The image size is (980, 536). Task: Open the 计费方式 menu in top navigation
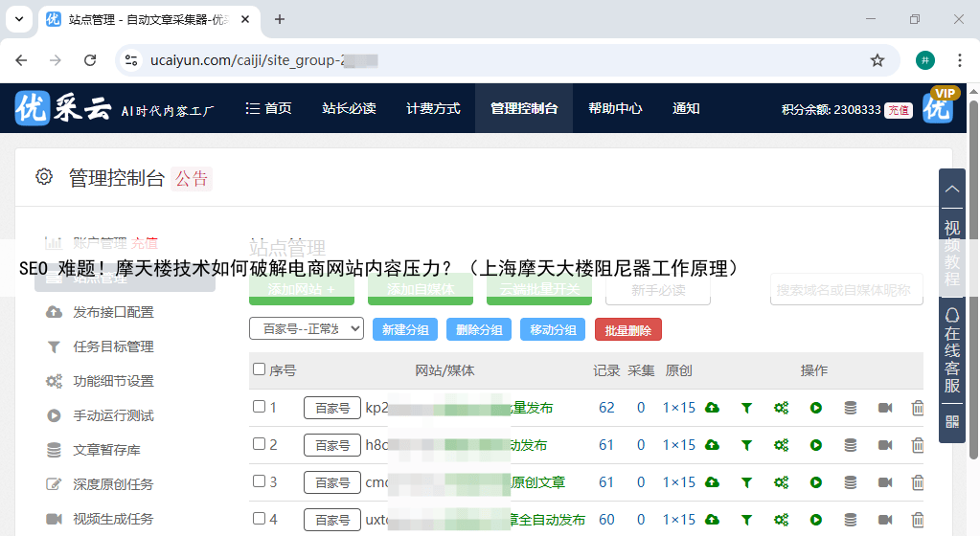click(x=433, y=109)
